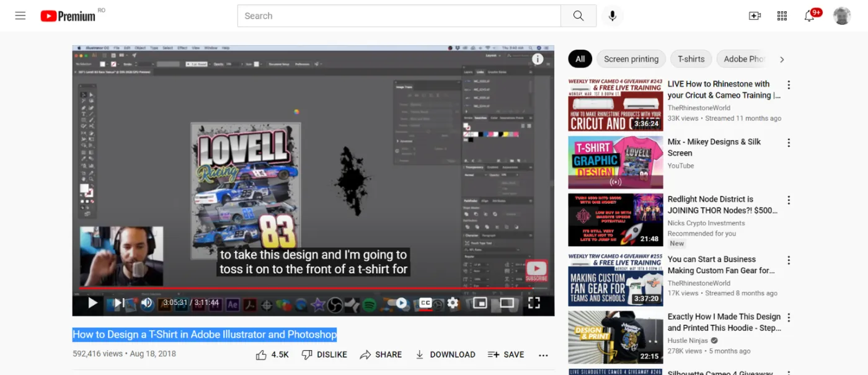Open Mix - Mikey Designs thumbnail
The image size is (868, 375).
click(x=616, y=162)
